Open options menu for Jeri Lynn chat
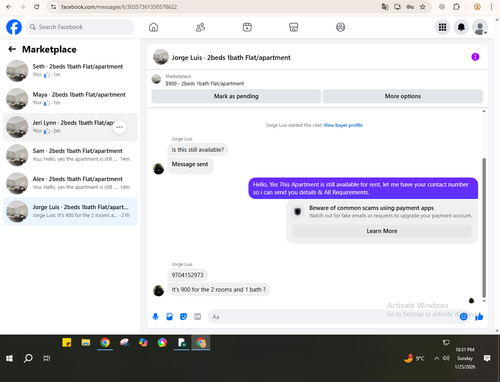Screen dimensions: 500x382 tap(119, 127)
